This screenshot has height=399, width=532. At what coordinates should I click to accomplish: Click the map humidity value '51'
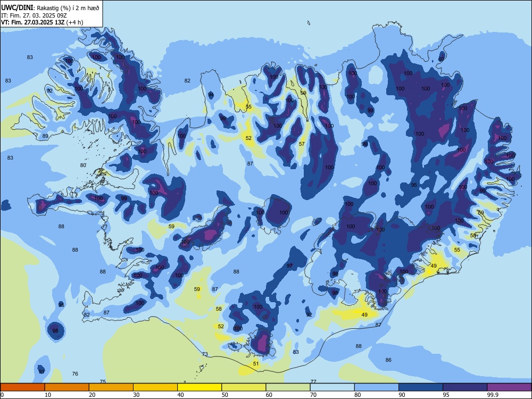point(256,364)
